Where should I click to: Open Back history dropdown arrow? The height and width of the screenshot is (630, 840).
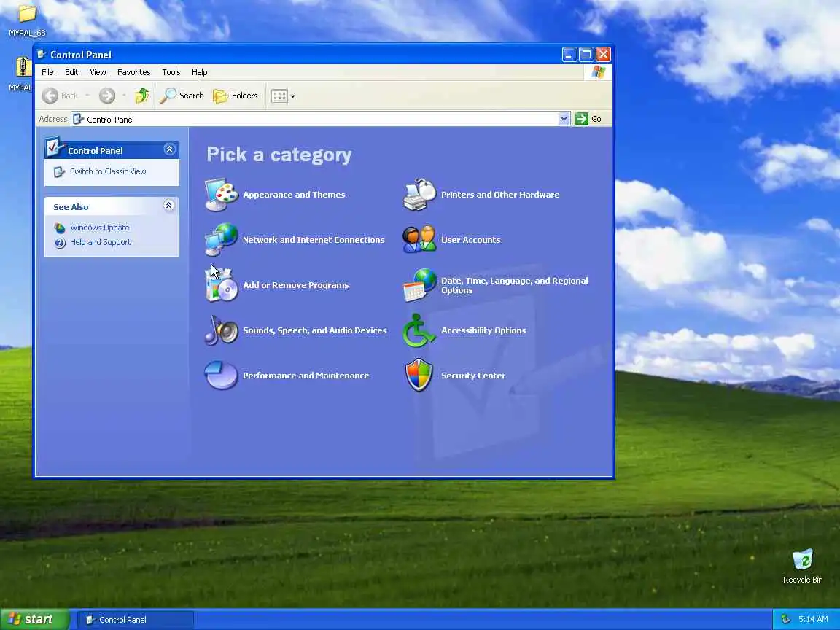[x=87, y=96]
